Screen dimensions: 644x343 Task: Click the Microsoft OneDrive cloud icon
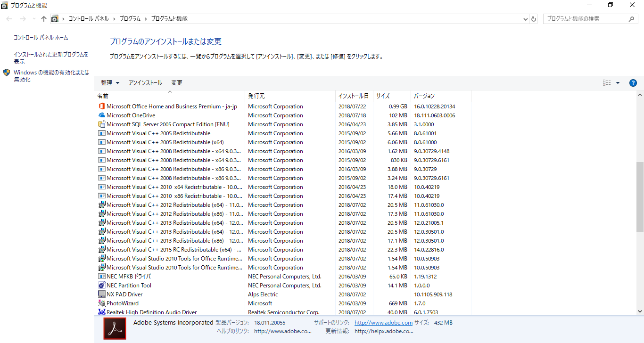(x=101, y=115)
